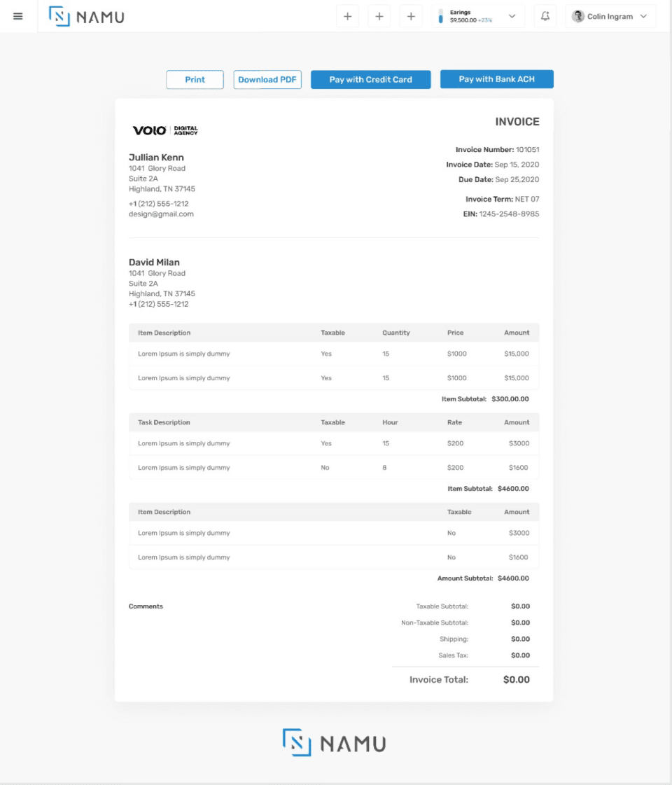Print the invoice
672x785 pixels.
[x=195, y=80]
